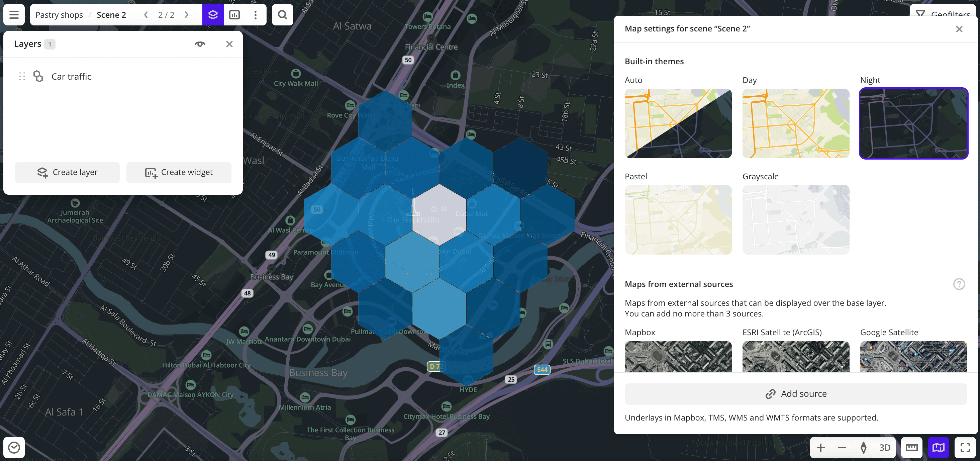
Task: Go to next scene with right chevron
Action: click(x=186, y=14)
